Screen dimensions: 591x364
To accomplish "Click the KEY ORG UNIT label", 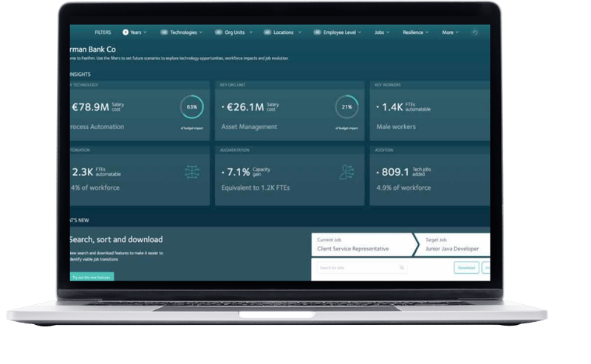I will coord(233,85).
